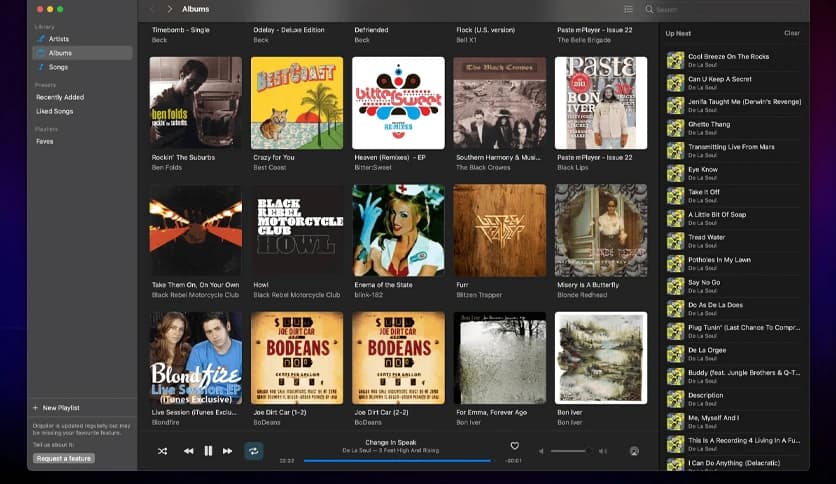Open the AirPlay output icon

click(x=634, y=451)
